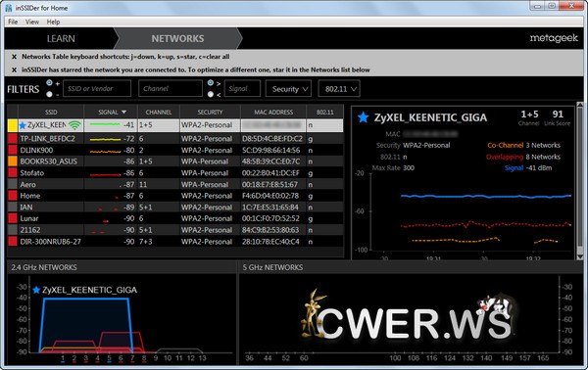
Task: Click gray color swatch of Aero row
Action: (x=13, y=184)
